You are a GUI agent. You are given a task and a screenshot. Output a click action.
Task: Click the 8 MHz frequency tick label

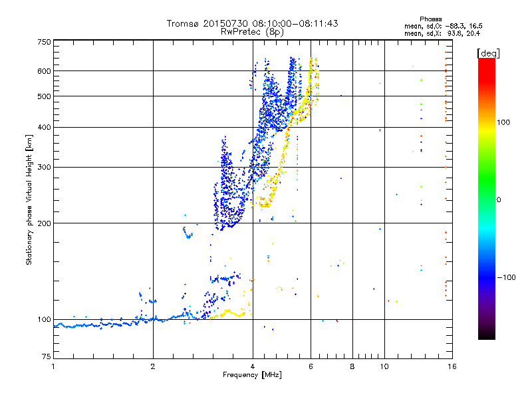click(x=352, y=366)
